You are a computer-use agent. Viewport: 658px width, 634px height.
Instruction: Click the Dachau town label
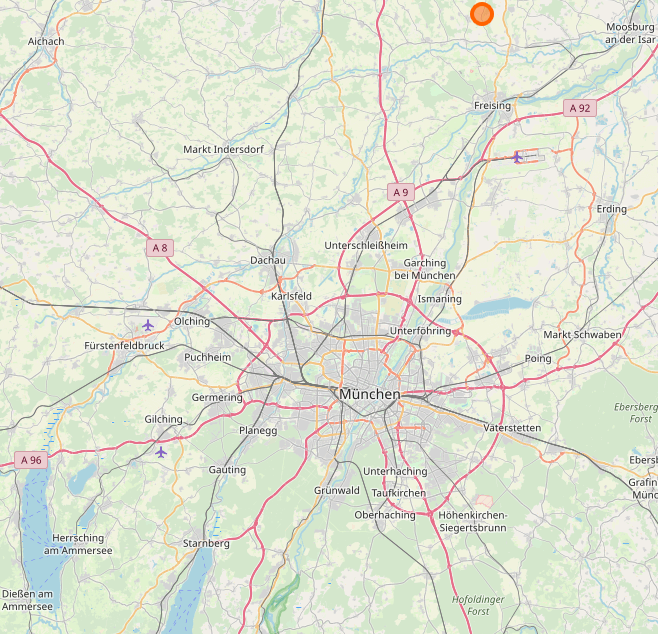pyautogui.click(x=268, y=260)
